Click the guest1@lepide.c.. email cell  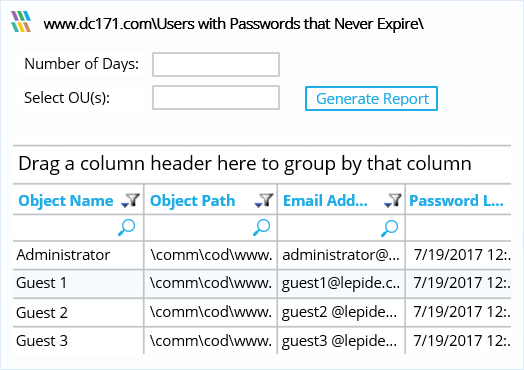click(341, 284)
